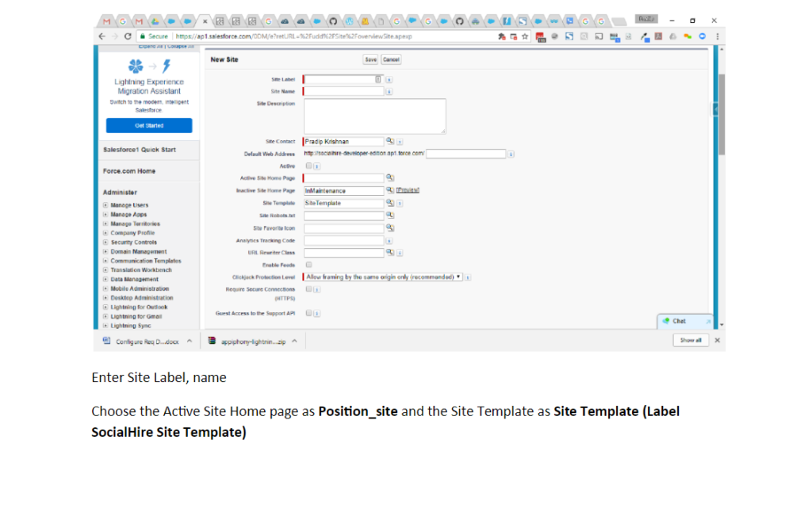The height and width of the screenshot is (531, 812).
Task: Click the page vertical scrollbar thumb
Action: tap(722, 114)
